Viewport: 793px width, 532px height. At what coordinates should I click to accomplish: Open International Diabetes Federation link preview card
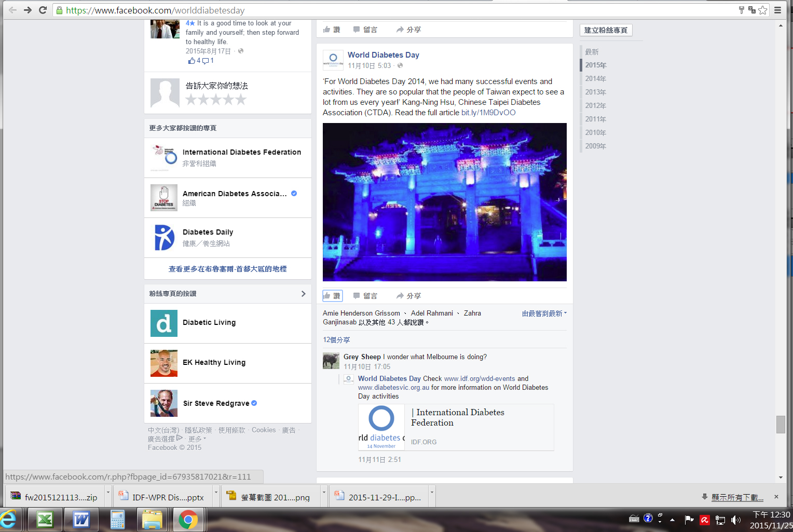[456, 427]
